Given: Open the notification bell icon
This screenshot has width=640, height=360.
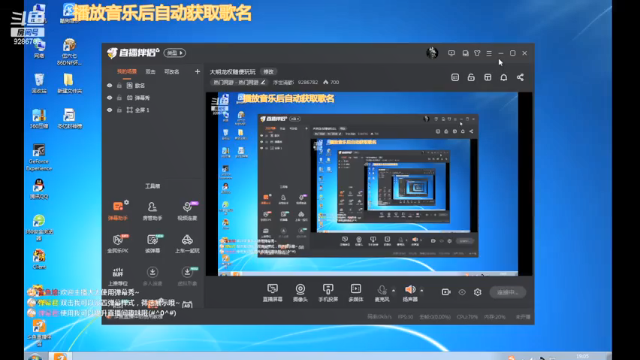Looking at the screenshot, I should click(504, 77).
